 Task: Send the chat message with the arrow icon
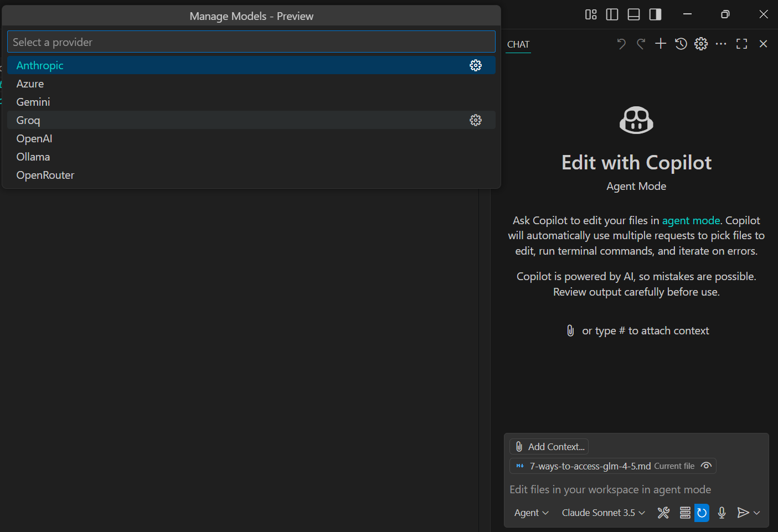tap(742, 513)
